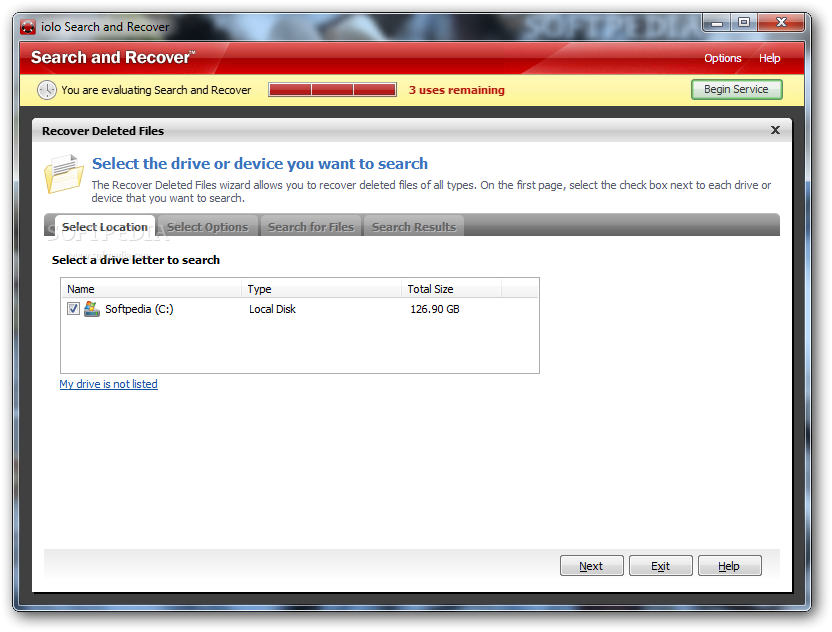Image resolution: width=832 pixels, height=632 pixels.
Task: Open the My drive is not listed link
Action: tap(108, 384)
